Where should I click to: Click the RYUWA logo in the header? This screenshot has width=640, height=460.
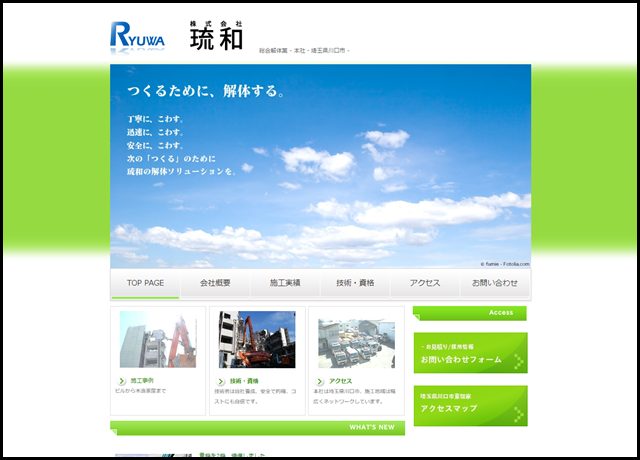(138, 35)
